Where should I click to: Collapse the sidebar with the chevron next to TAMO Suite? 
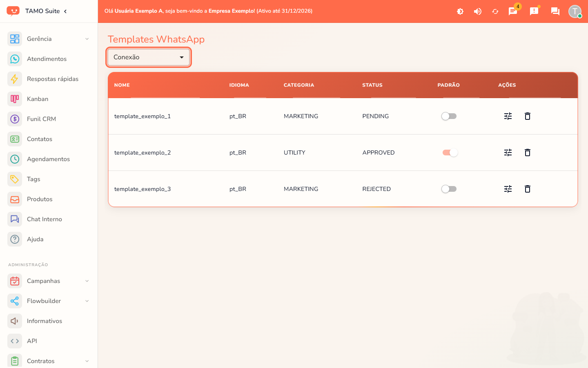point(65,11)
